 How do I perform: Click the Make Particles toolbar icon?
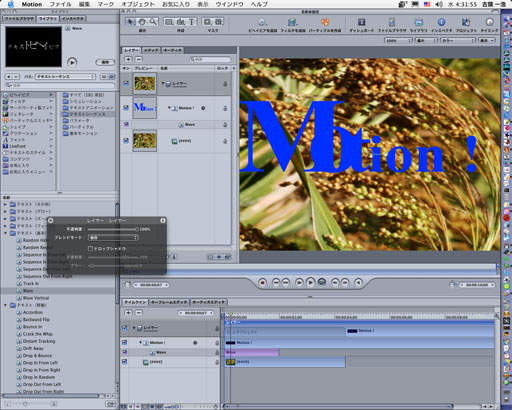pyautogui.click(x=325, y=22)
